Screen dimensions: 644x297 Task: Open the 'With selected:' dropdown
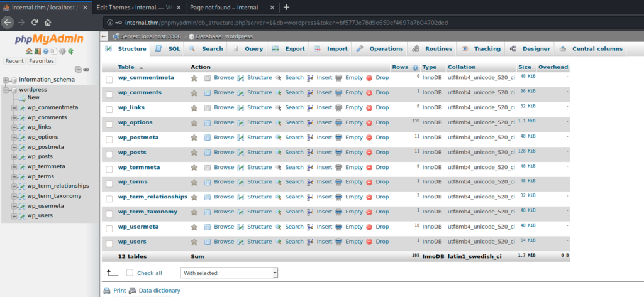point(229,273)
